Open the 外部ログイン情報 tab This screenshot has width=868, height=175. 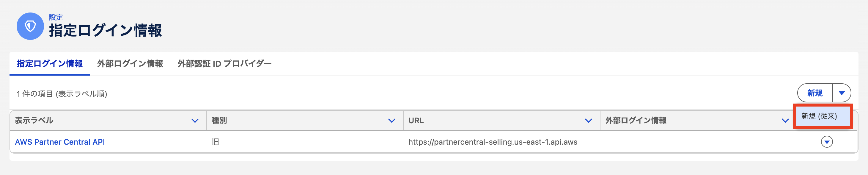point(130,64)
